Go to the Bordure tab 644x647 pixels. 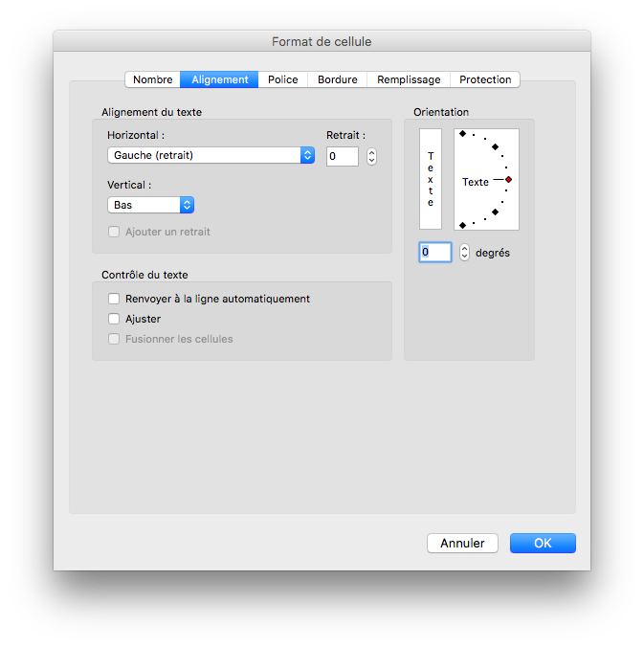click(338, 79)
